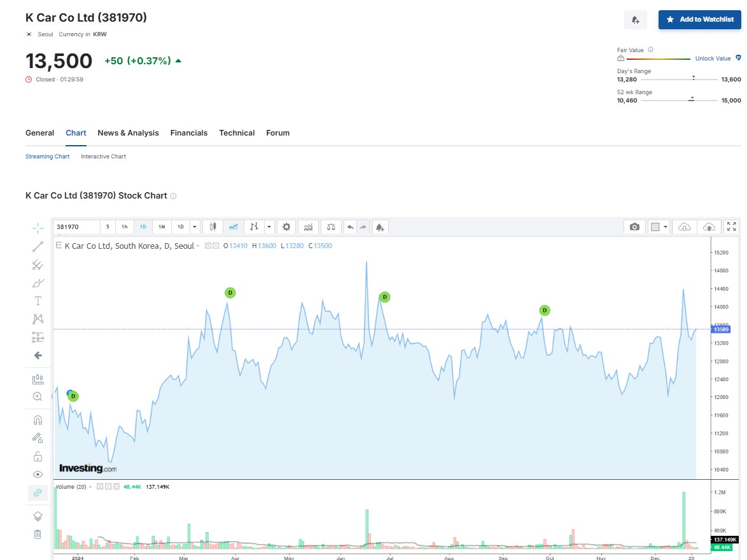Open the Financials tab

point(188,133)
